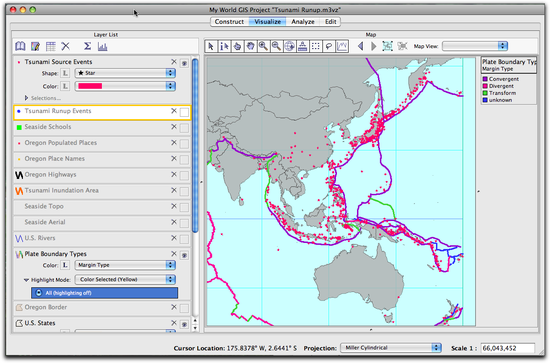Click the Plate Boundary Color L button
Viewport: 550px width, 363px height.
pos(65,265)
